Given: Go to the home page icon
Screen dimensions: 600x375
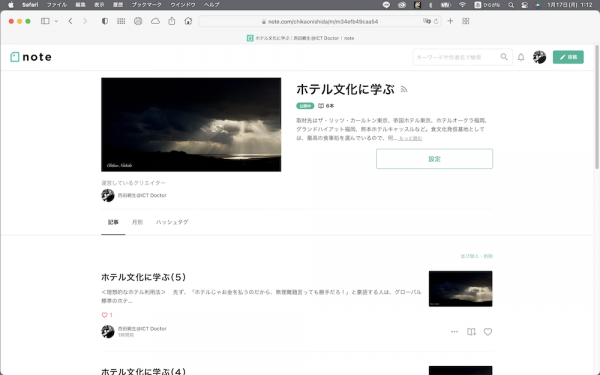Looking at the screenshot, I should tap(188, 21).
